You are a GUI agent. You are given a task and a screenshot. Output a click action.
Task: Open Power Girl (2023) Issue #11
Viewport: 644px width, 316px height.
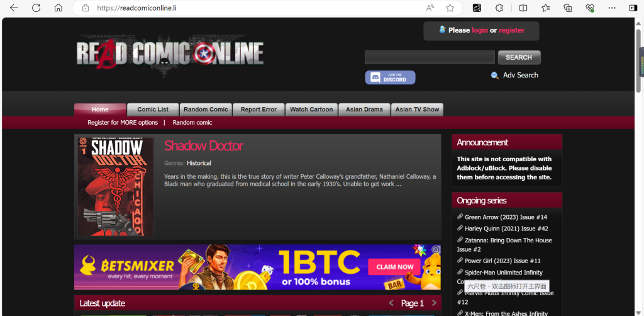502,261
